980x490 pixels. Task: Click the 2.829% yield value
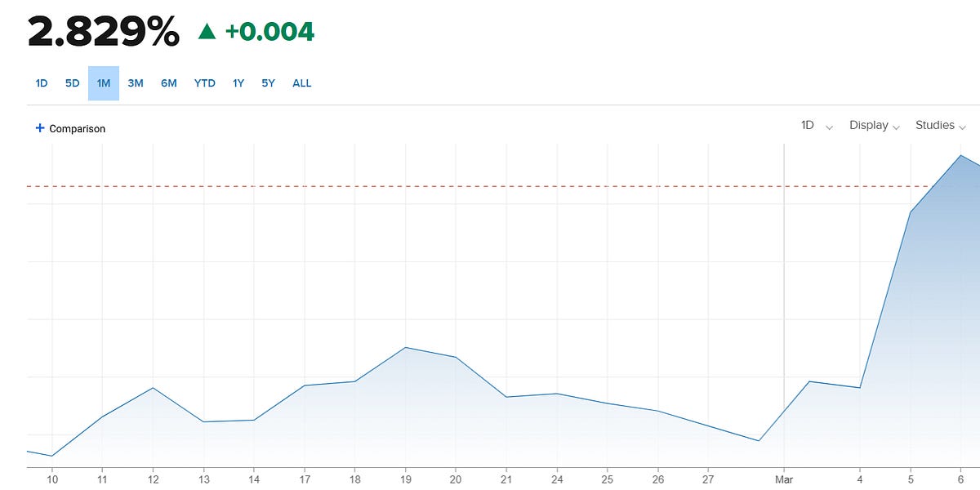click(x=104, y=32)
